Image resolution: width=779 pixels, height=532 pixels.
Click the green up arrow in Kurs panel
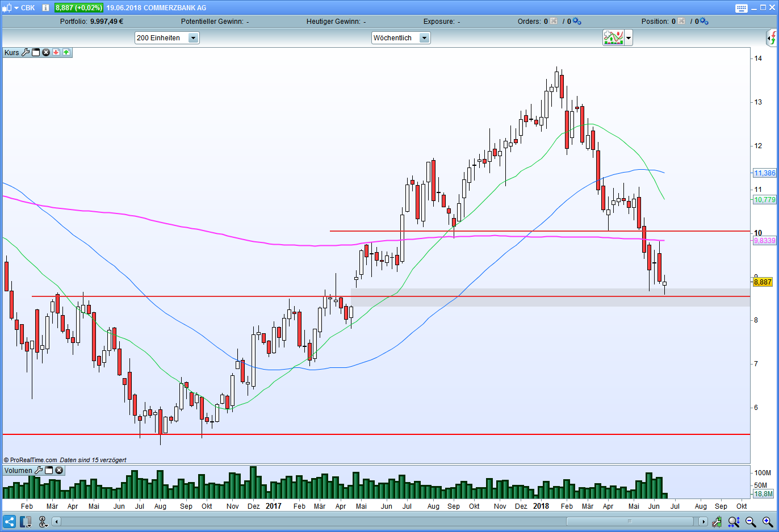pyautogui.click(x=66, y=52)
